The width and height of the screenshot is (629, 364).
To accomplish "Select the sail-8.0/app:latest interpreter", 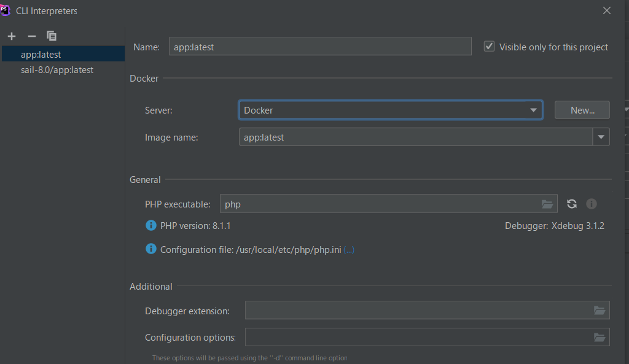I will 63,70.
